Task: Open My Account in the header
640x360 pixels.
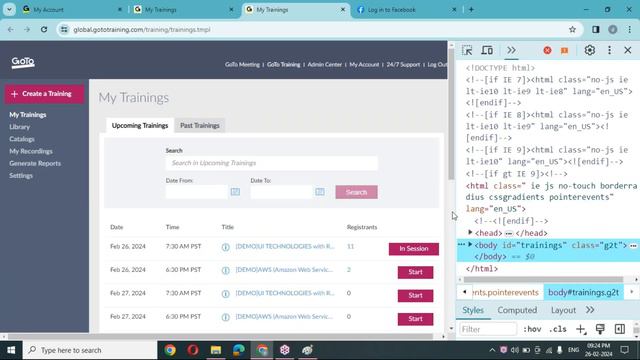Action: [x=364, y=64]
